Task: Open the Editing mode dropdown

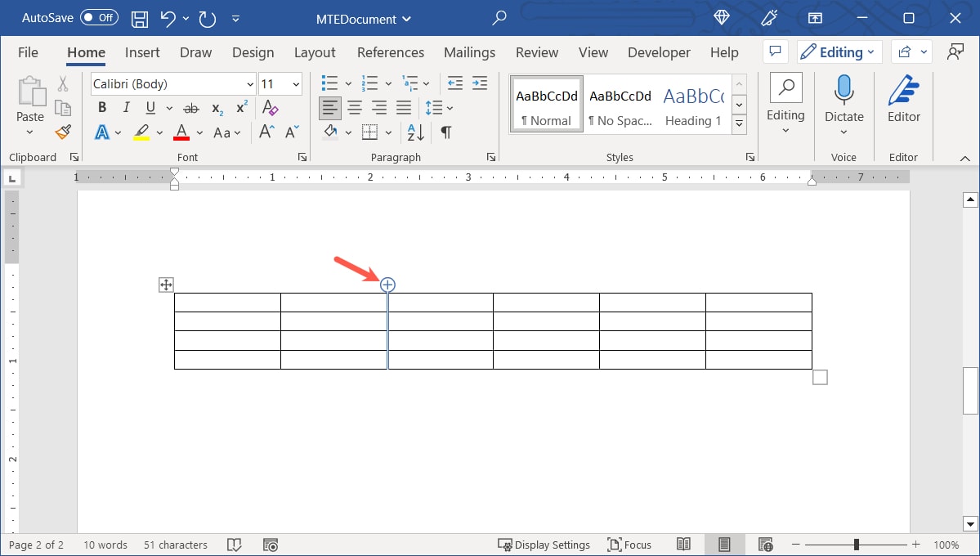Action: [x=839, y=52]
